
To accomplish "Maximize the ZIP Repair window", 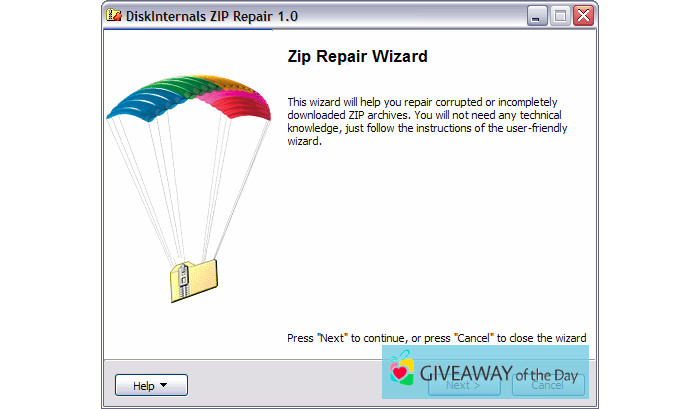I will pyautogui.click(x=561, y=16).
